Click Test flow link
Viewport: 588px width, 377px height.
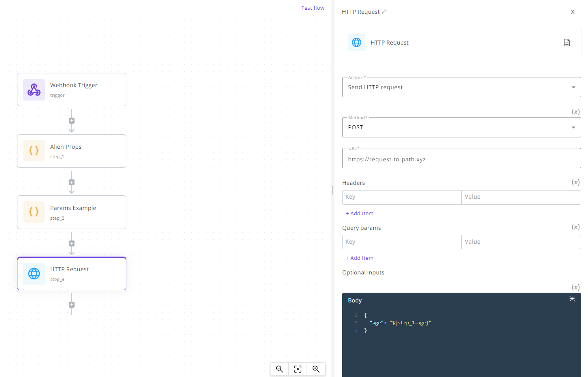pyautogui.click(x=313, y=8)
